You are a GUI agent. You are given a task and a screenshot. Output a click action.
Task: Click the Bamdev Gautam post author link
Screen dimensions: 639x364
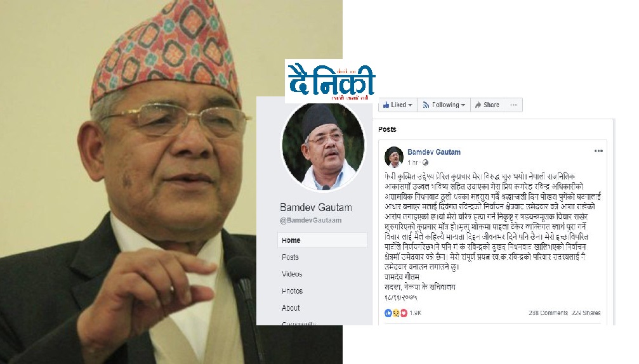pos(434,152)
